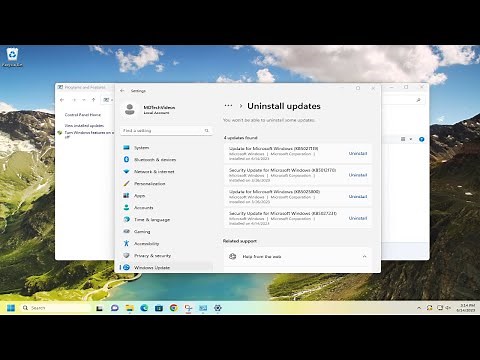
Task: Open the Windows Start menu
Action: (x=11, y=308)
